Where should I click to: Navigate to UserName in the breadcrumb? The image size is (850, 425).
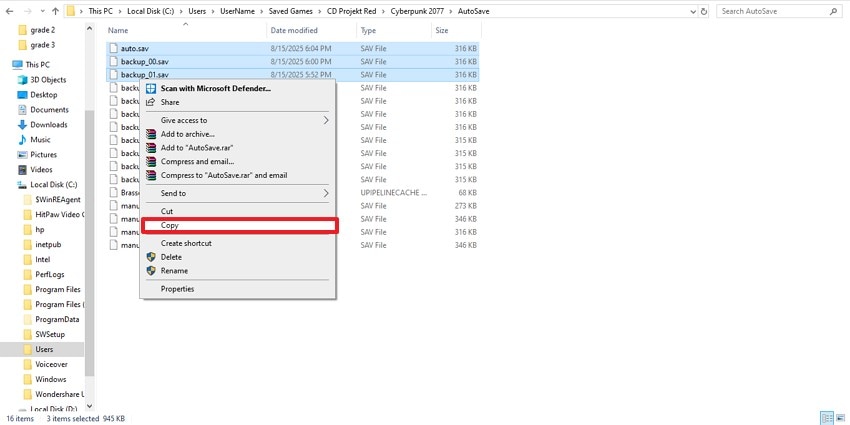coord(237,11)
